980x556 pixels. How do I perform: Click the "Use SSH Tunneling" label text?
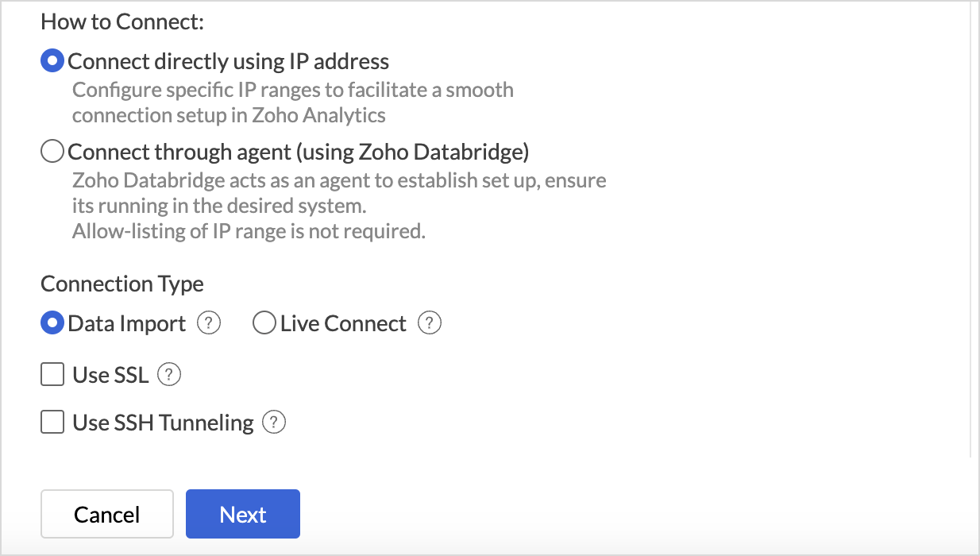pos(163,423)
